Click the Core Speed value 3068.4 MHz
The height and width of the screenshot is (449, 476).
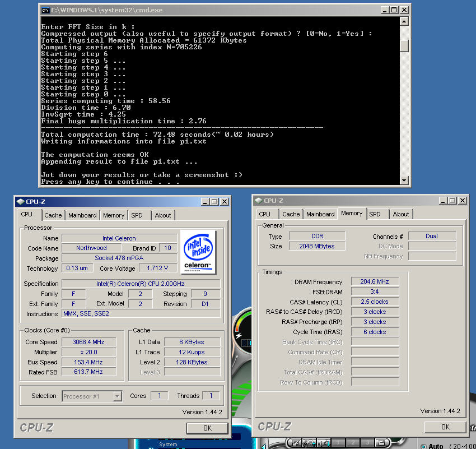click(88, 342)
